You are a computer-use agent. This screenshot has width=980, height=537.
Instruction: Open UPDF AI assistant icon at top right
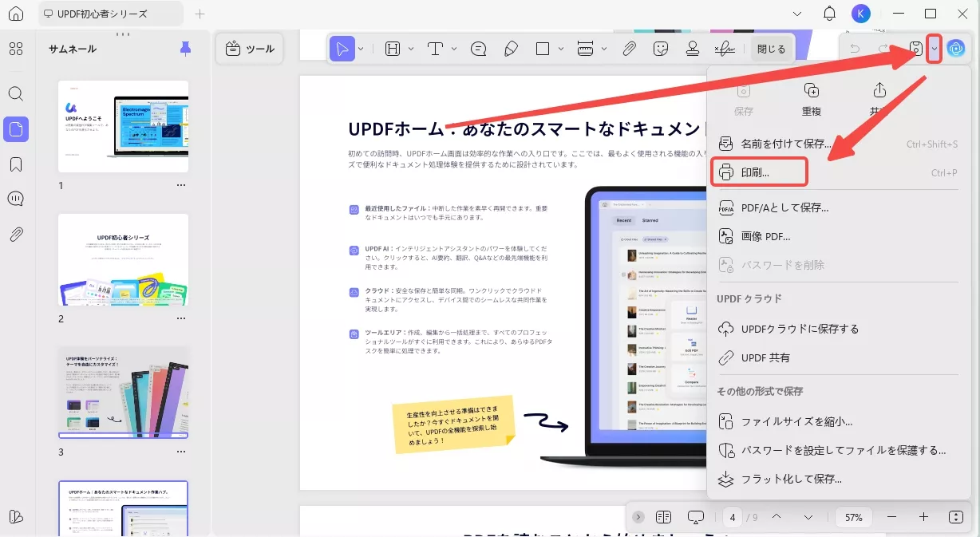pos(955,49)
